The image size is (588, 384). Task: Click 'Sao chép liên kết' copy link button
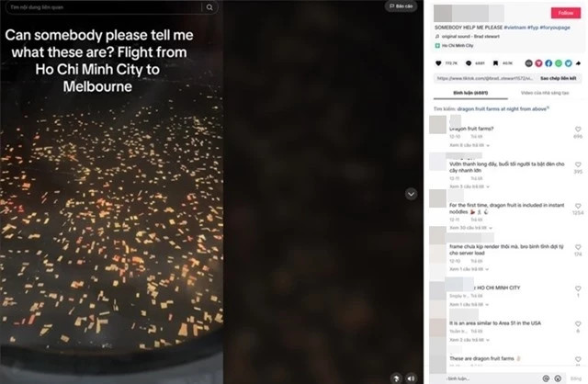click(x=558, y=78)
